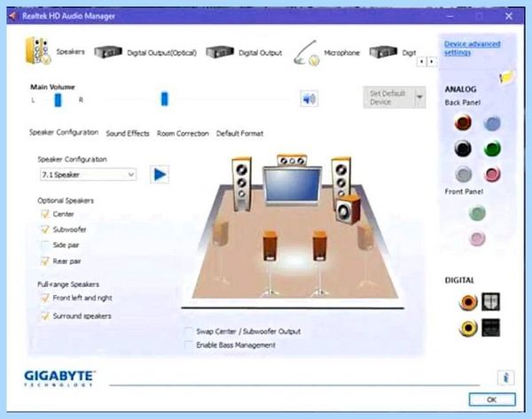Select the Speakers device icon

(38, 50)
